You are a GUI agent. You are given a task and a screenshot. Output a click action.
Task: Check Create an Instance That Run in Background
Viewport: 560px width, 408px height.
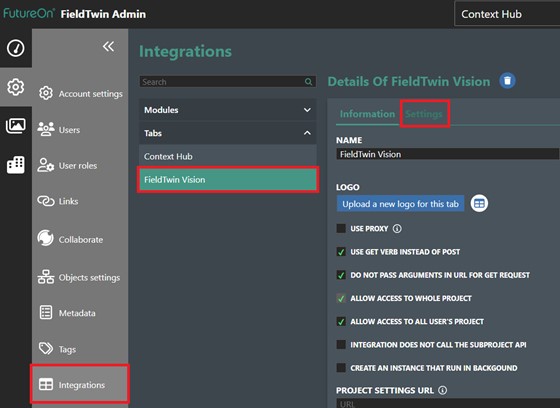pos(341,368)
